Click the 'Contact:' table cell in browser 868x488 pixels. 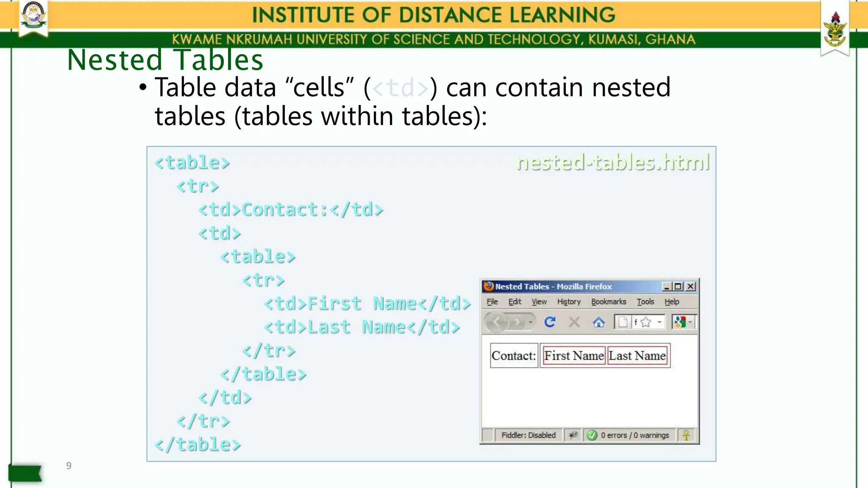(514, 355)
